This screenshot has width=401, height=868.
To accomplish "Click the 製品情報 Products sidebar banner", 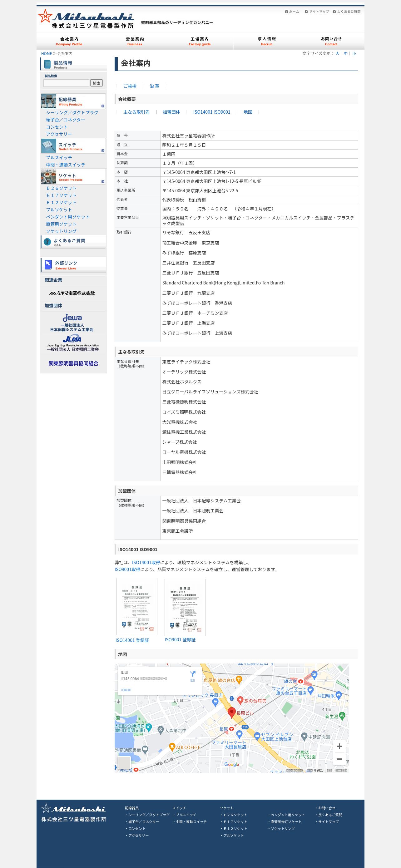I will 73,64.
